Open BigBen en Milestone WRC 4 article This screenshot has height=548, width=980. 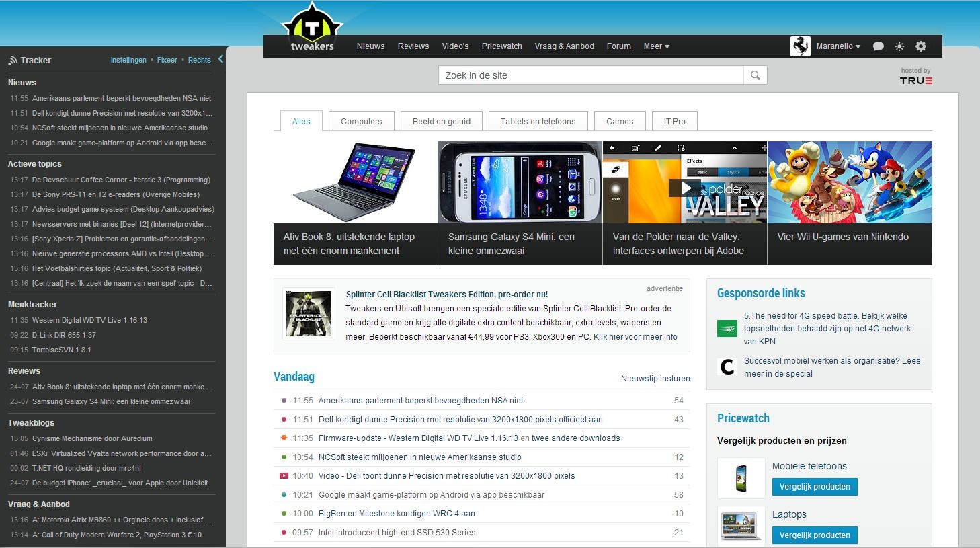[397, 514]
